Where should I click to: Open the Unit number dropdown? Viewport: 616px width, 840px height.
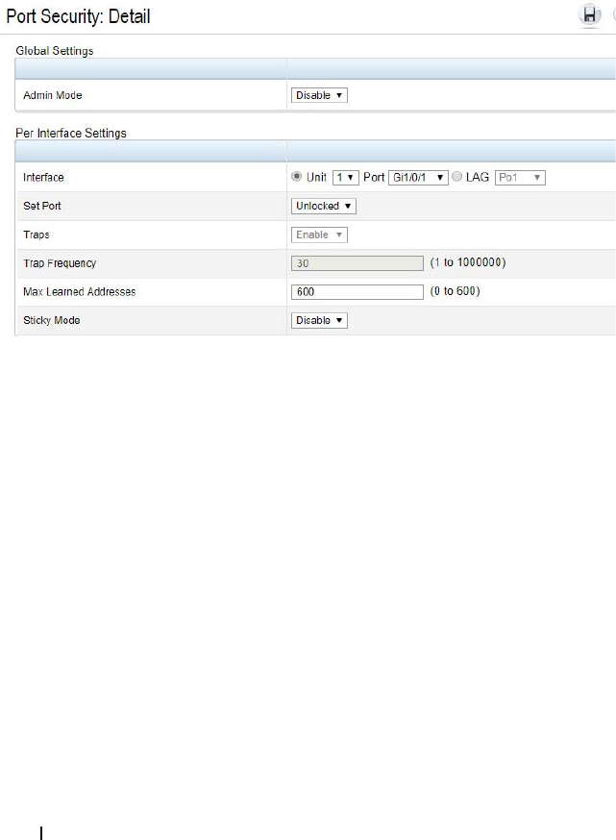[x=346, y=177]
